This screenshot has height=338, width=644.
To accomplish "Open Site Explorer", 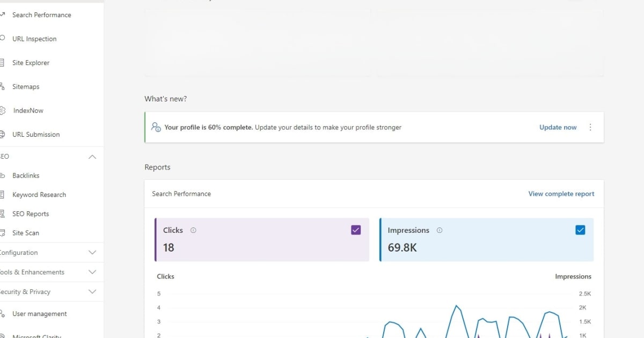I will coord(32,63).
